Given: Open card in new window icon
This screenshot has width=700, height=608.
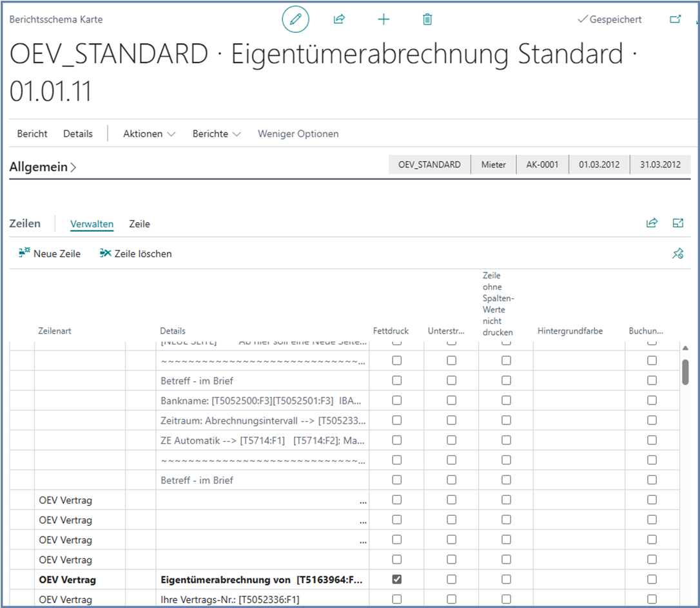Looking at the screenshot, I should (675, 19).
